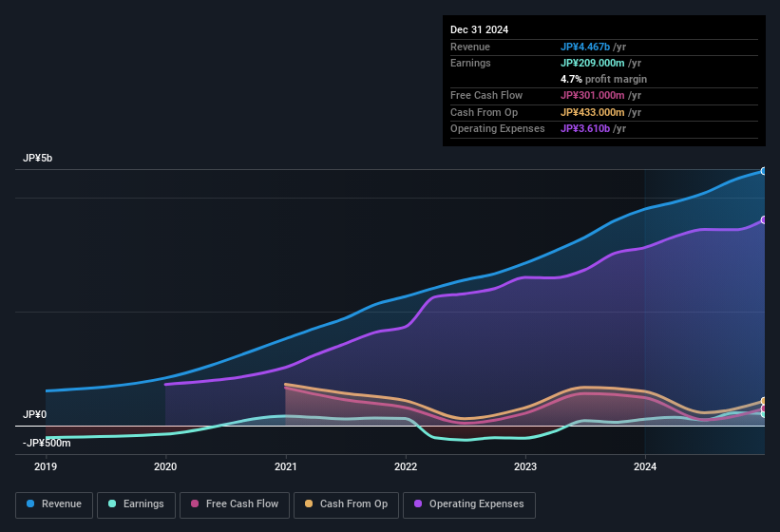
Task: Click the JP¥5b y-axis label
Action: pos(37,158)
